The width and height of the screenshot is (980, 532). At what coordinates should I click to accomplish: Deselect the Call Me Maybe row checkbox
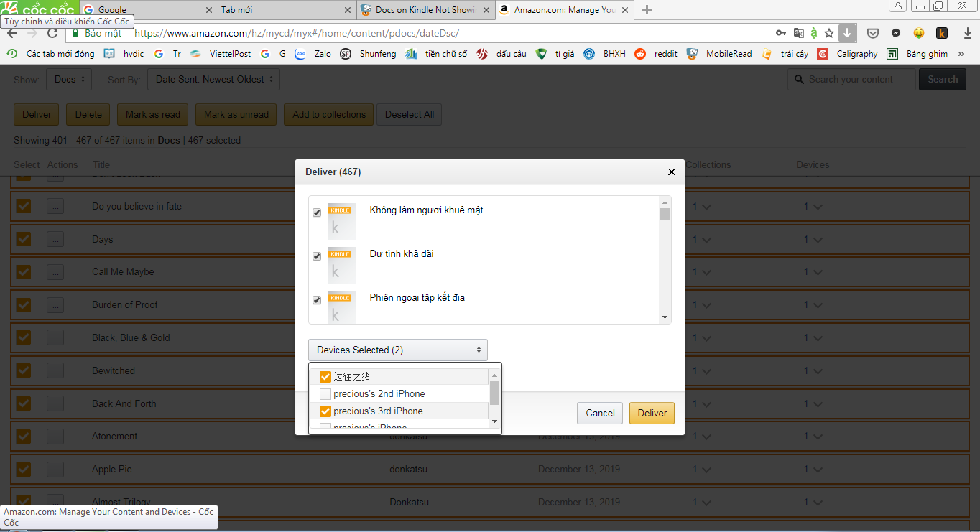[24, 271]
